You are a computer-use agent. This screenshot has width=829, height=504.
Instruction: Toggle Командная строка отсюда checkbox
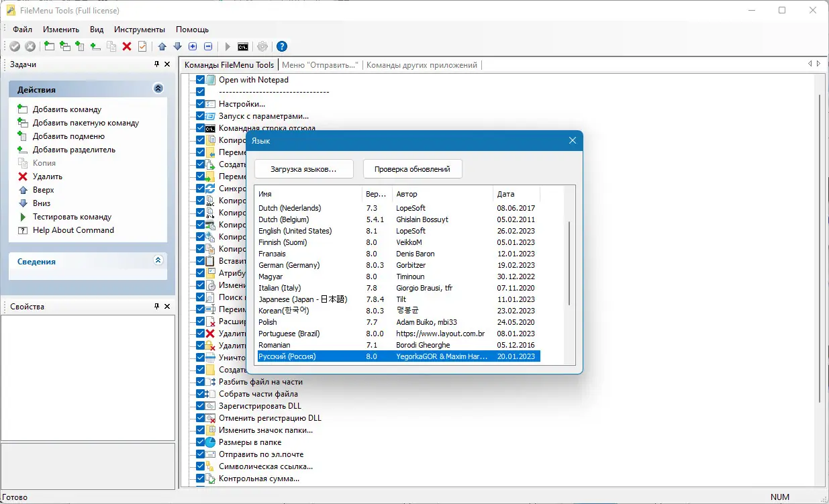click(x=200, y=128)
